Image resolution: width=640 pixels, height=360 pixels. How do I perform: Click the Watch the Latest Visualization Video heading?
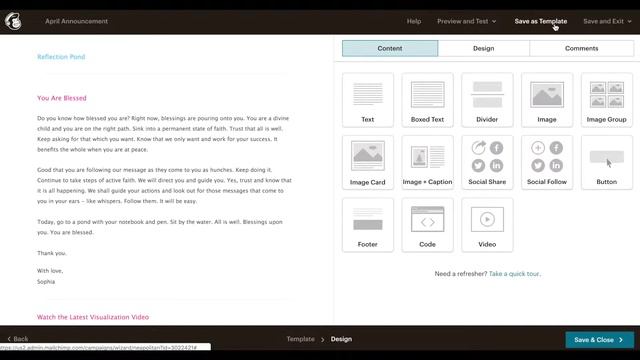[93, 317]
